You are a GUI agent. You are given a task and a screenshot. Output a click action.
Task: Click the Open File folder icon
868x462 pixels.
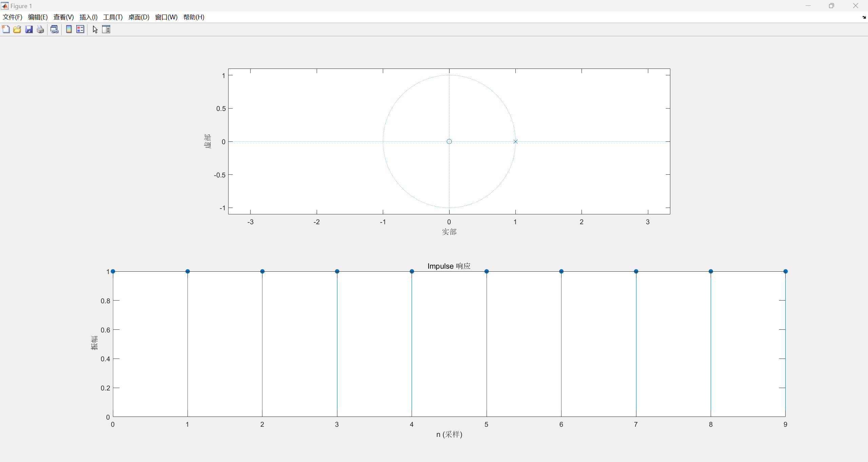click(x=17, y=30)
